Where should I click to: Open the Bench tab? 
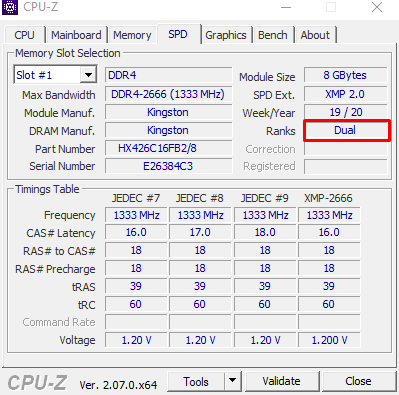coord(273,35)
